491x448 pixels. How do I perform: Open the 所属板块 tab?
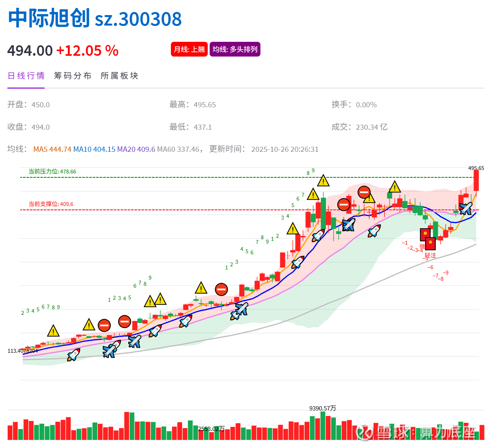119,76
